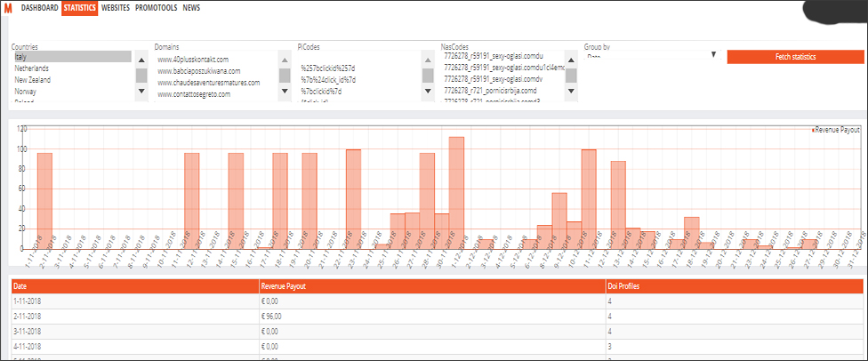868x361 pixels.
Task: Open the Dashboard tab
Action: point(39,8)
